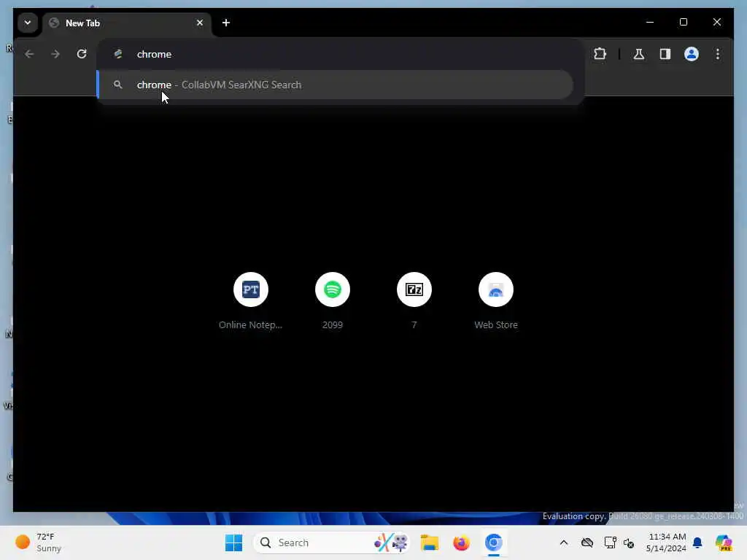
Task: Open Copilot preview icon
Action: click(723, 542)
